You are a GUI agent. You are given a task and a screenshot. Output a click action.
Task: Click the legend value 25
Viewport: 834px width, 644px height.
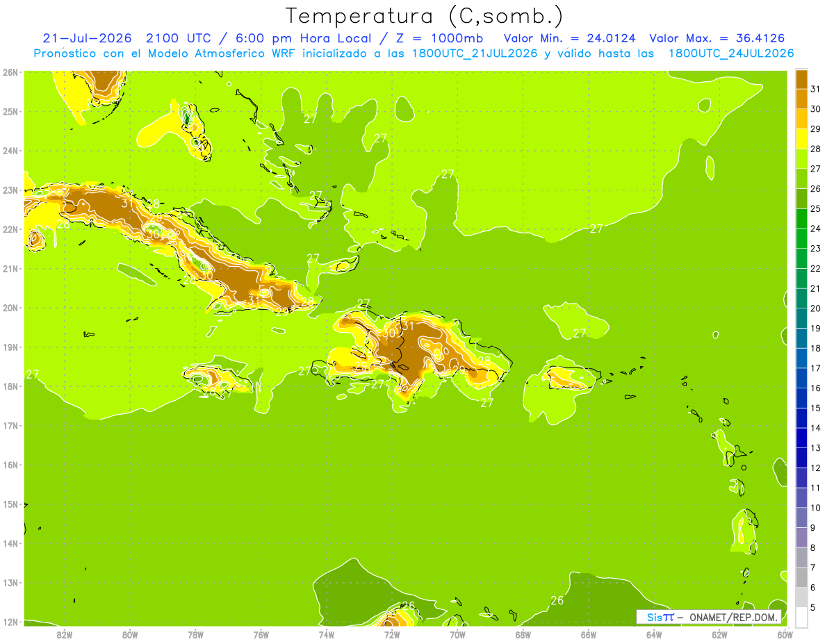(x=816, y=208)
